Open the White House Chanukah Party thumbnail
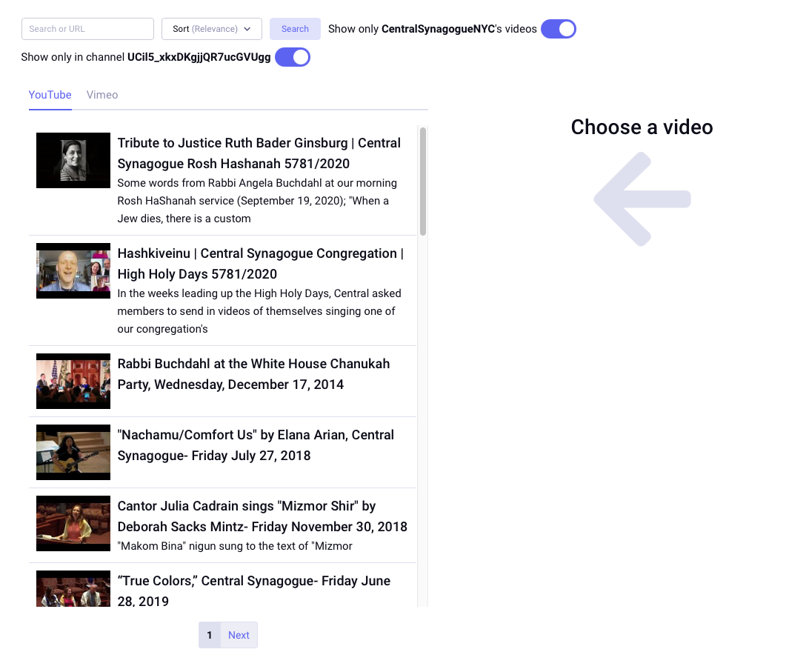This screenshot has width=809, height=672. (x=73, y=382)
